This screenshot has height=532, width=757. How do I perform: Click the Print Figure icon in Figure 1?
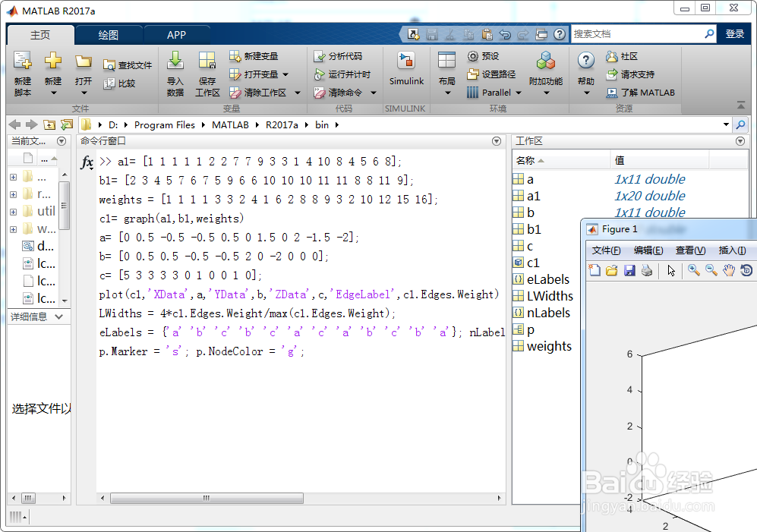[647, 270]
